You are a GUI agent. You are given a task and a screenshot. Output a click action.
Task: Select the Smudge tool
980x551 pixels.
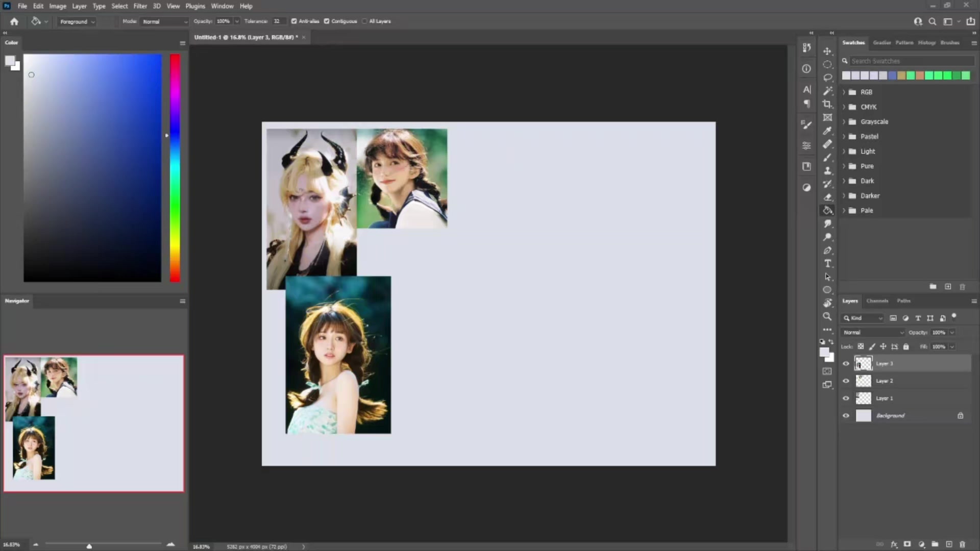pyautogui.click(x=827, y=223)
